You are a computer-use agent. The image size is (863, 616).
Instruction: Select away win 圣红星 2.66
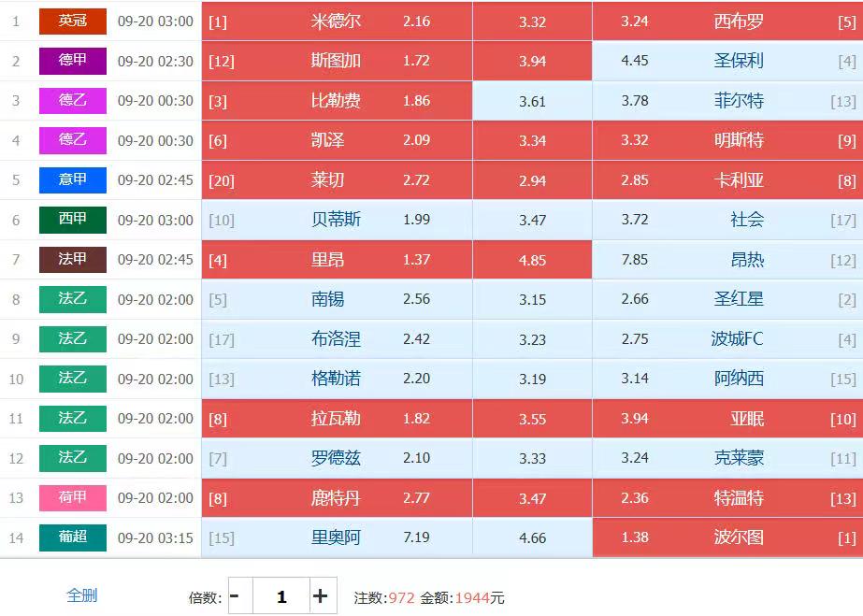(727, 299)
